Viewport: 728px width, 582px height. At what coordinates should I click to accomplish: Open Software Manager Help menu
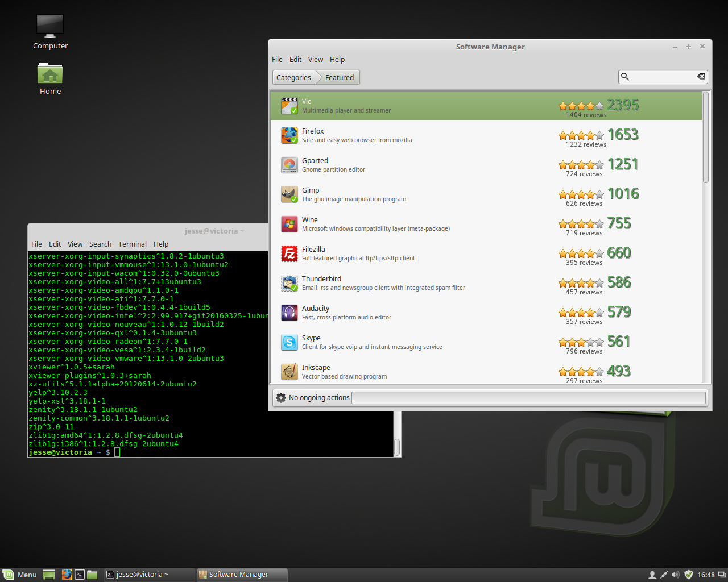pyautogui.click(x=337, y=59)
